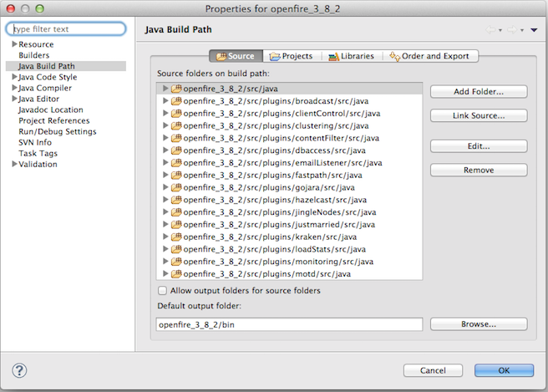This screenshot has width=548, height=392.
Task: Select openfire_3_8_2/src/plugins/gojara/src/java row
Action: (x=289, y=187)
